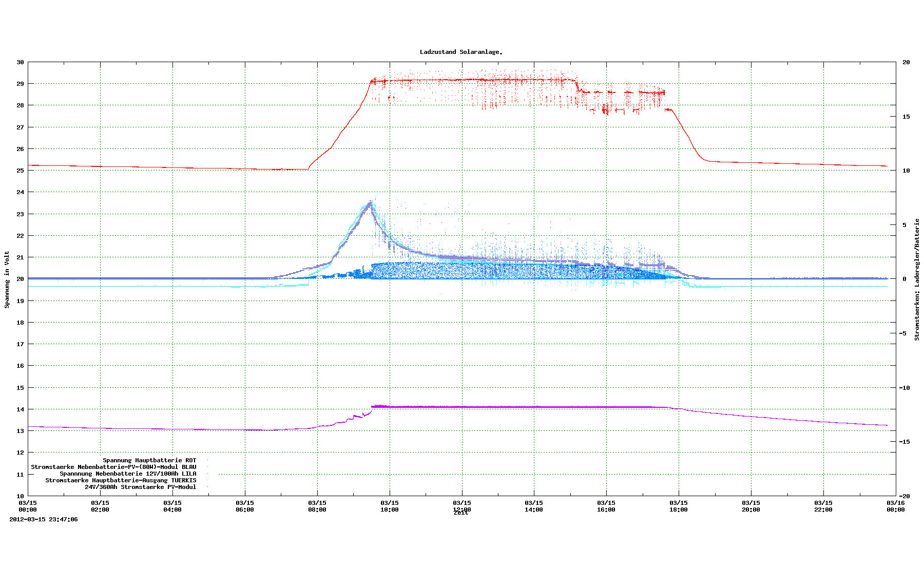Screen dimensions: 924x565
Task: Click the 03/16 00:00 end time label
Action: (x=895, y=506)
